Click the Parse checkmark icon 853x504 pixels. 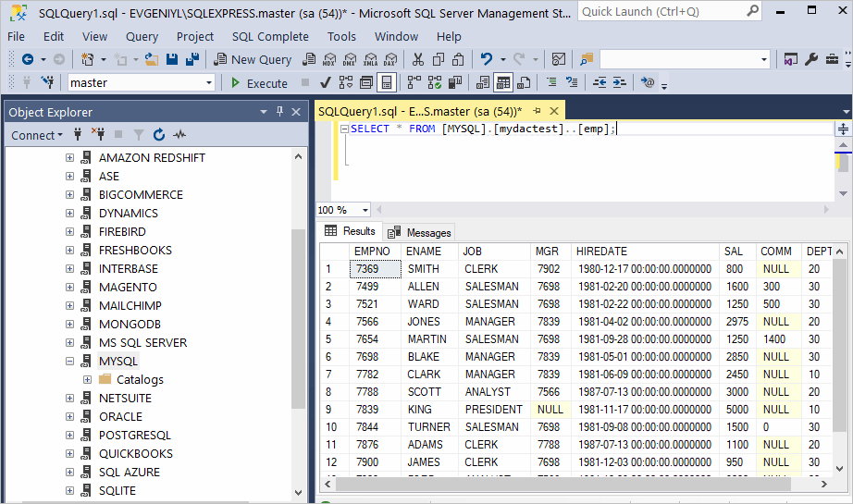[x=326, y=82]
